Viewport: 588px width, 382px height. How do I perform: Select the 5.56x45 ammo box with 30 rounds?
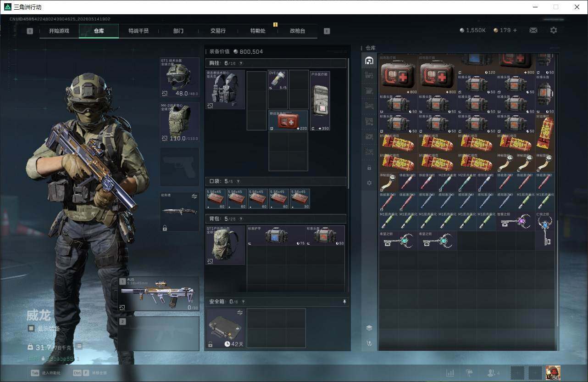point(300,199)
